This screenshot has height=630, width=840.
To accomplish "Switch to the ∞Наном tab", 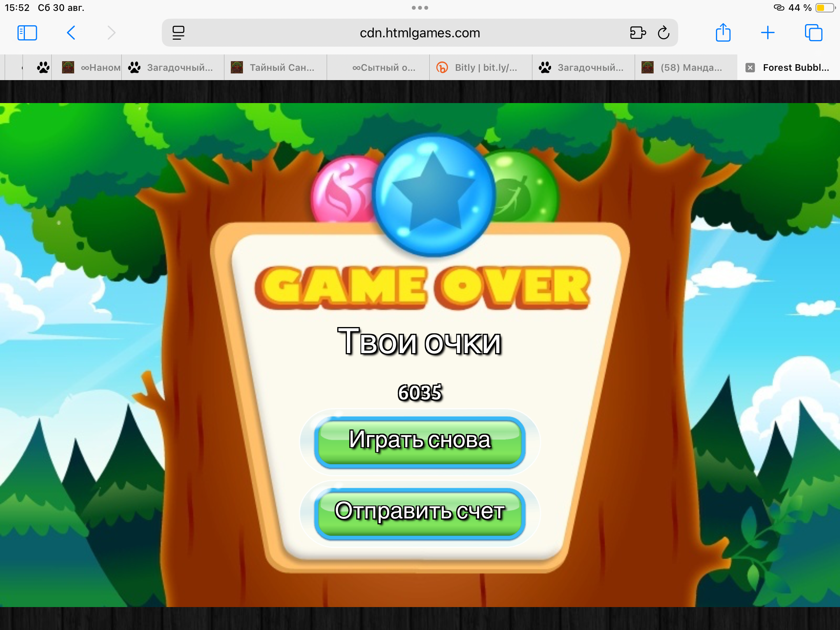I will [87, 68].
